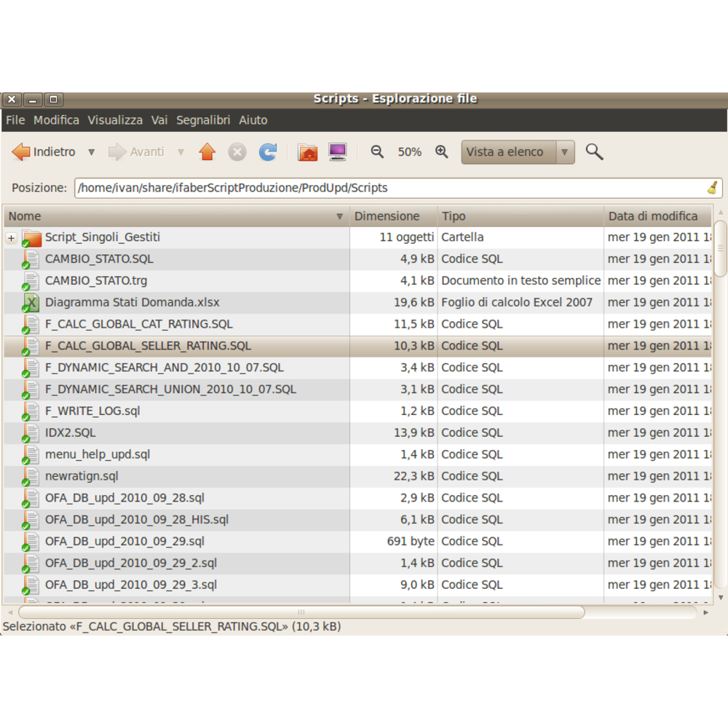Zoom out using the minus magnifier
This screenshot has width=728, height=728.
[x=377, y=152]
